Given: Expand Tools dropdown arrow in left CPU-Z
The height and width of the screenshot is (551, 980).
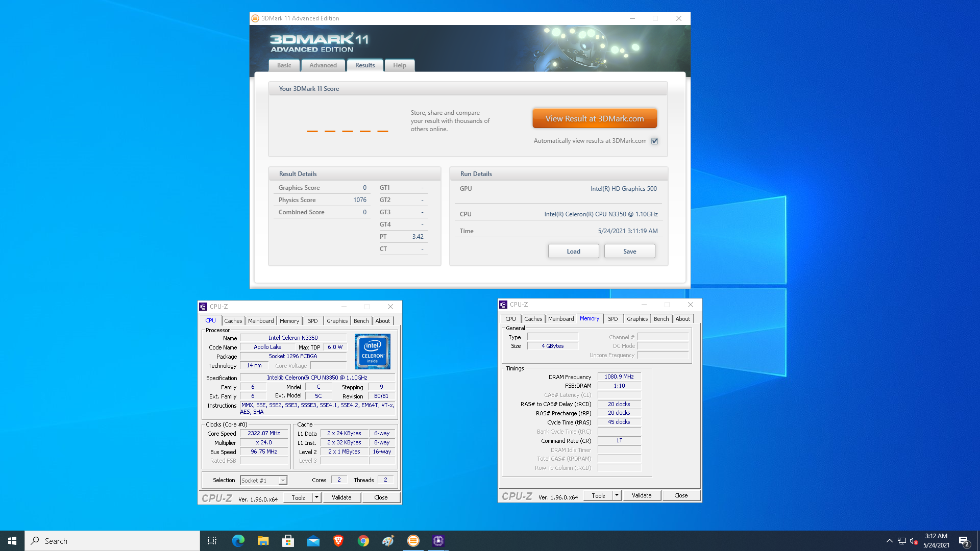Looking at the screenshot, I should coord(316,497).
